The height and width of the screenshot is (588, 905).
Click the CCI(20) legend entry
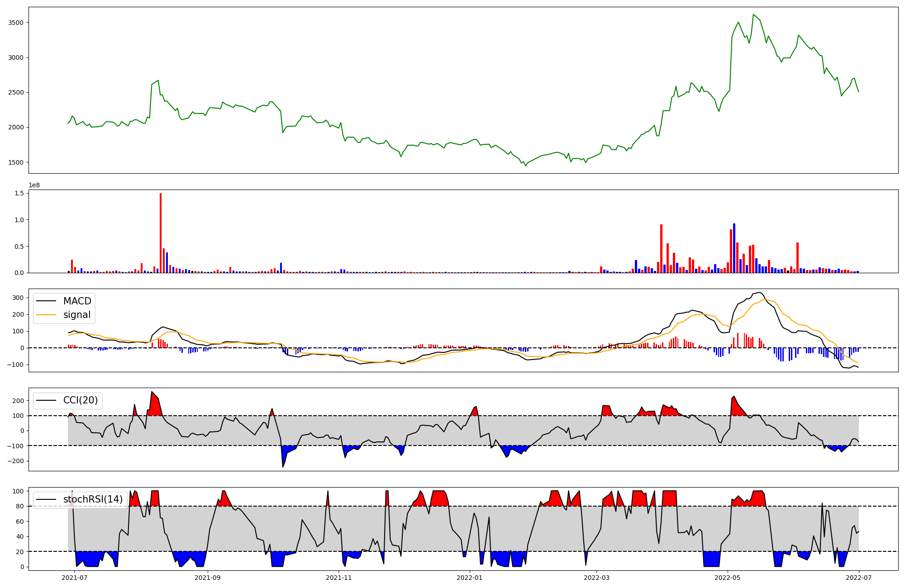[x=80, y=401]
